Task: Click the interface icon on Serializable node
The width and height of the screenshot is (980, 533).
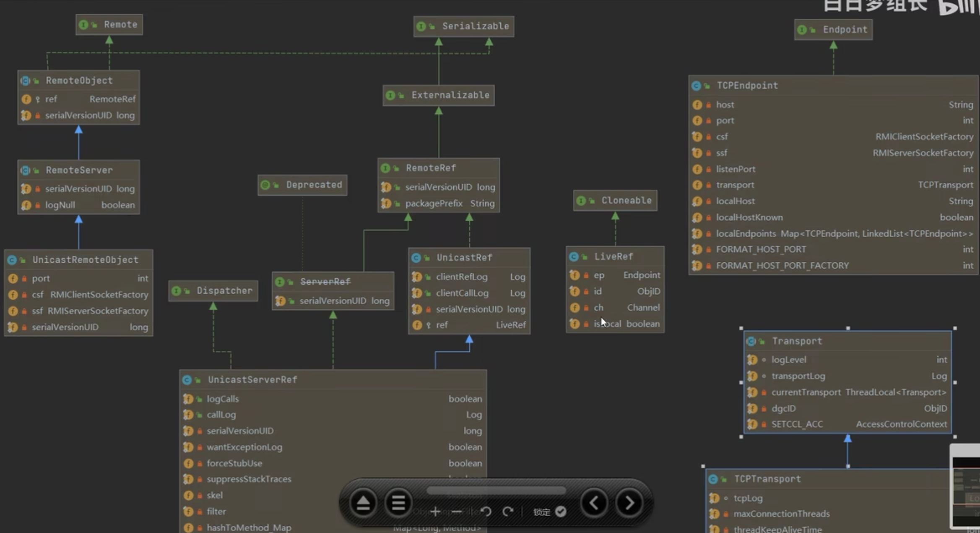Action: click(x=421, y=26)
